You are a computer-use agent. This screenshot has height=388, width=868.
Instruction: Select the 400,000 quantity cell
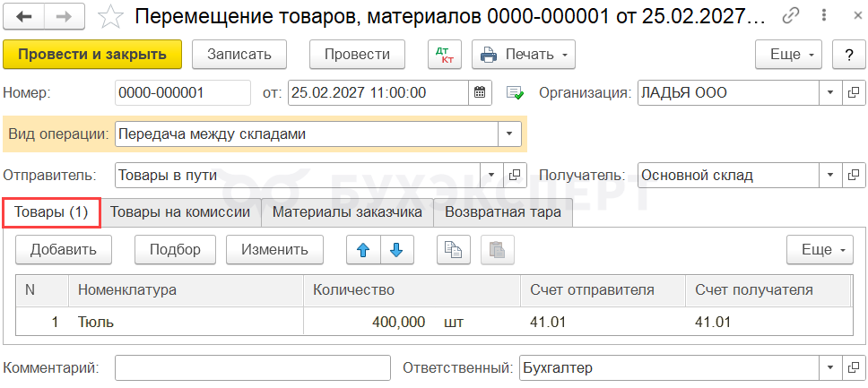click(369, 322)
